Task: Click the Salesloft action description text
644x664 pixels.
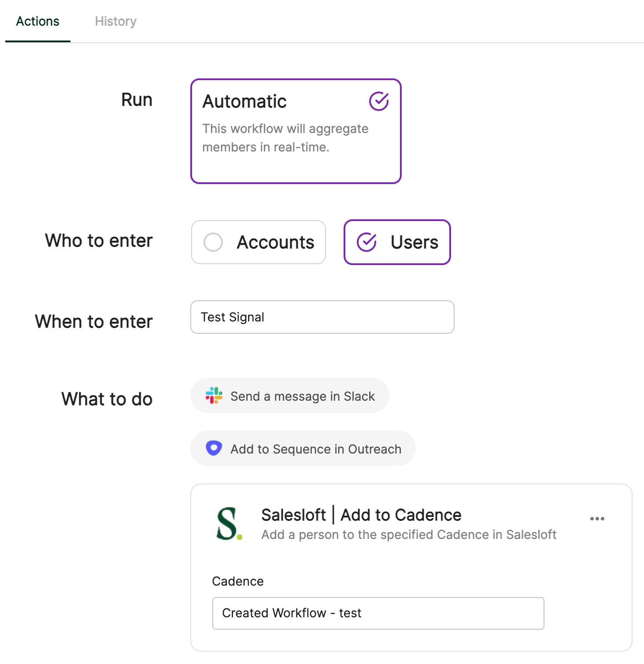Action: click(408, 535)
